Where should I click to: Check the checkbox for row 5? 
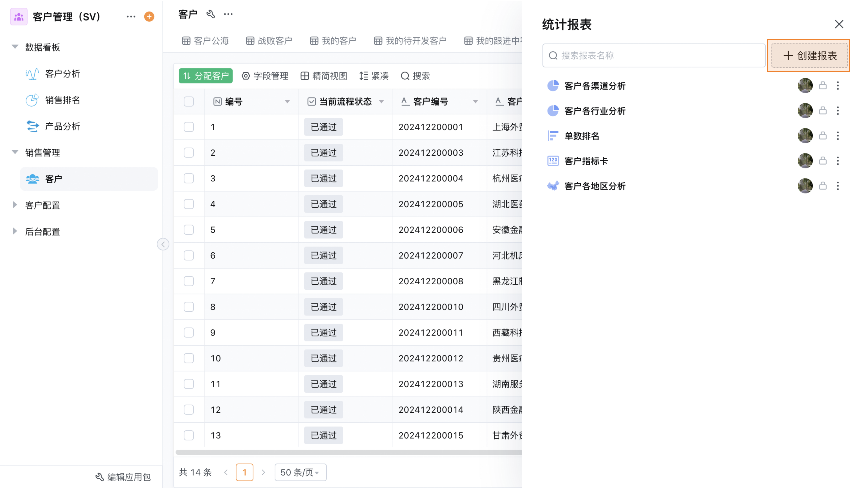tap(189, 230)
